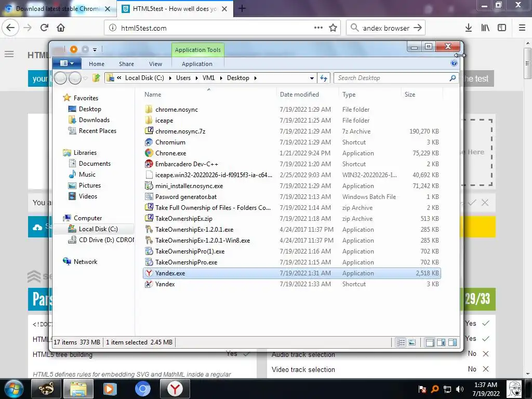Show site information icon in address bar

coord(113,28)
